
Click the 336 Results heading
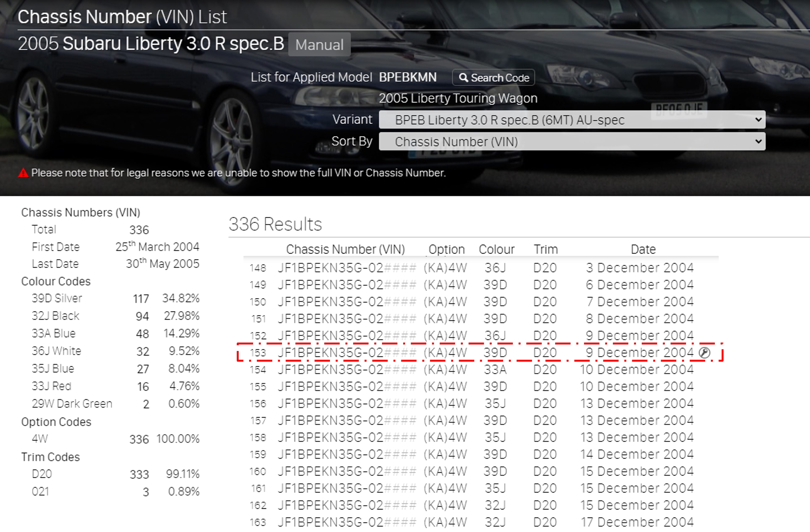(275, 224)
